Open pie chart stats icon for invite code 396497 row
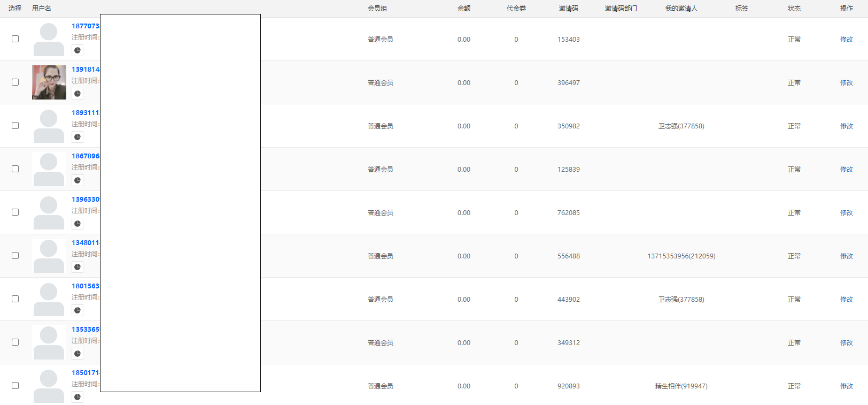Screen dimensions: 868x405 77,94
